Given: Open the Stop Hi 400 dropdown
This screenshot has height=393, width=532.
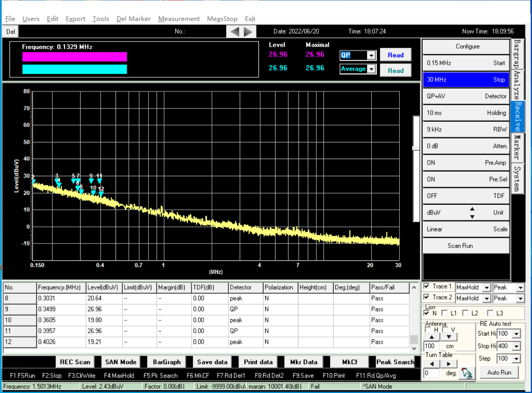Looking at the screenshot, I should [516, 346].
